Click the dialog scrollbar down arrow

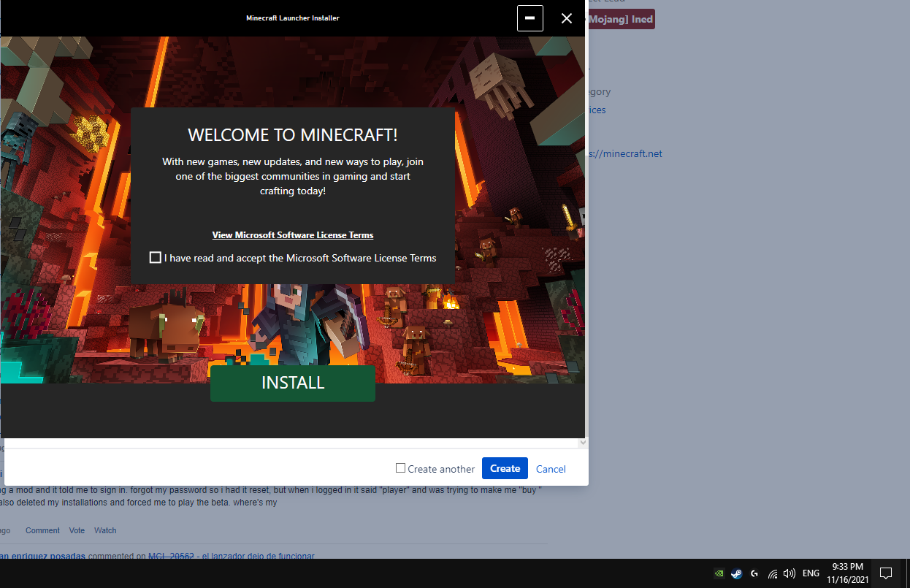coord(582,443)
